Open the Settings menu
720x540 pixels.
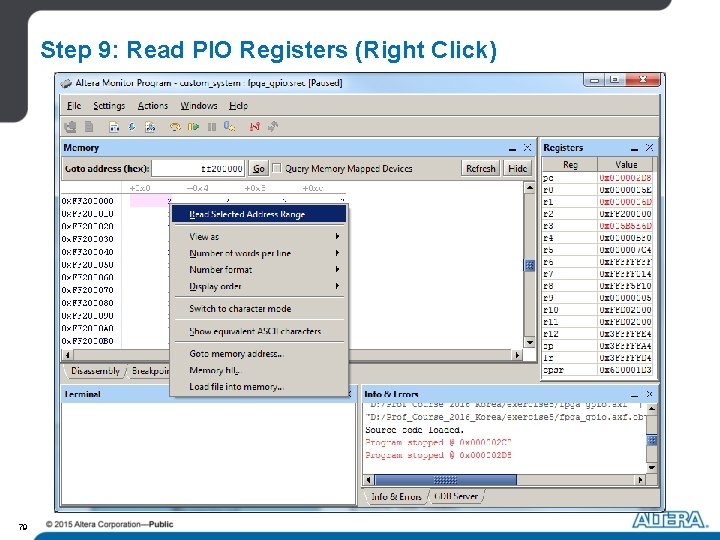tap(109, 106)
